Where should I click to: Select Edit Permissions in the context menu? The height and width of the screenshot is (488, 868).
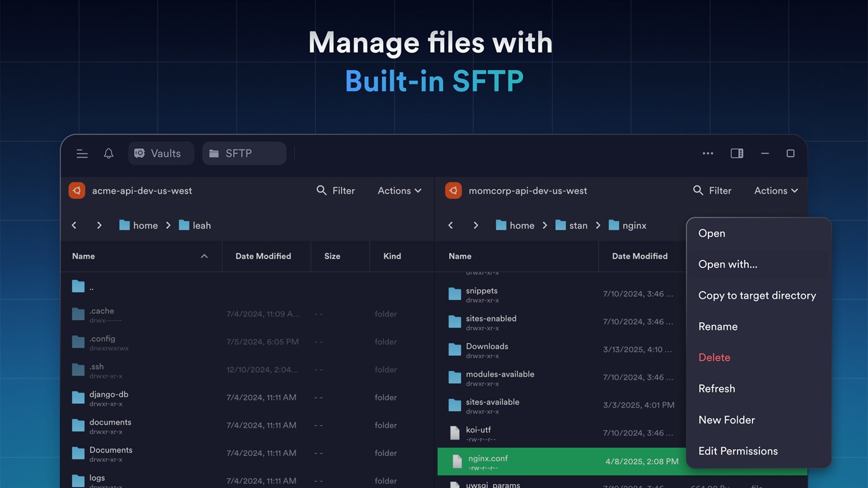738,451
